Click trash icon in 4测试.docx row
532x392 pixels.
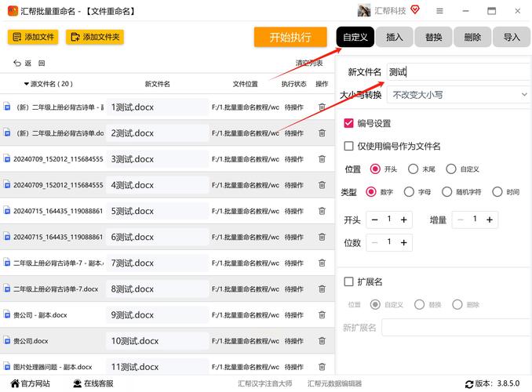click(x=322, y=185)
